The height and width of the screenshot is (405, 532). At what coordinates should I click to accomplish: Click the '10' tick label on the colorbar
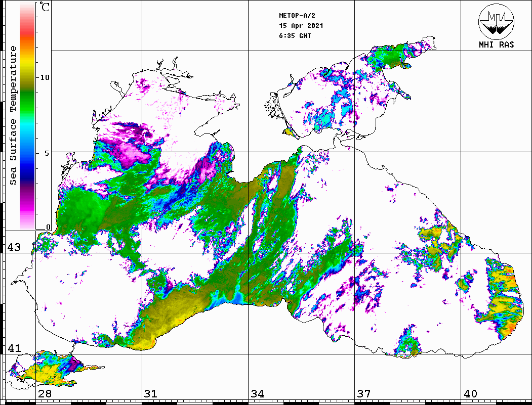pos(45,77)
